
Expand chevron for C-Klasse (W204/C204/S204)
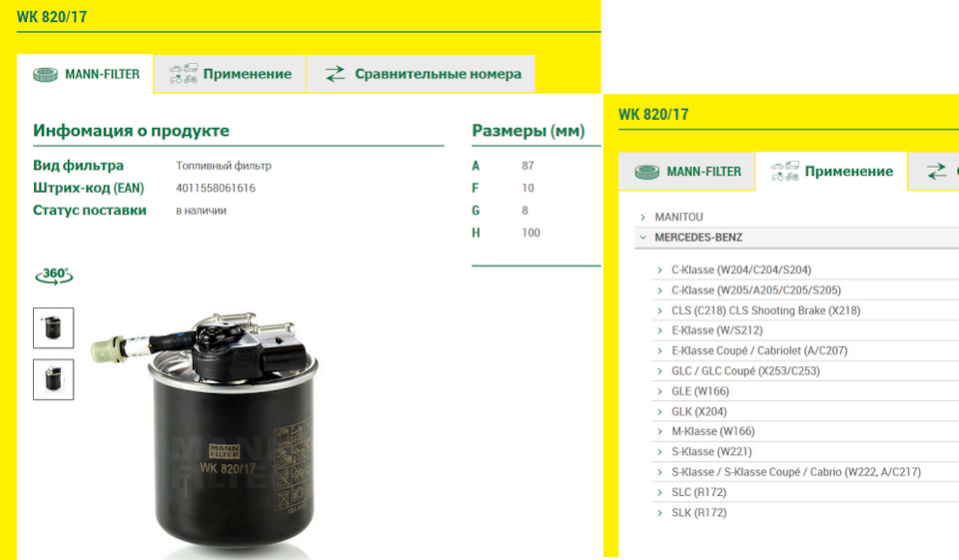(x=659, y=271)
